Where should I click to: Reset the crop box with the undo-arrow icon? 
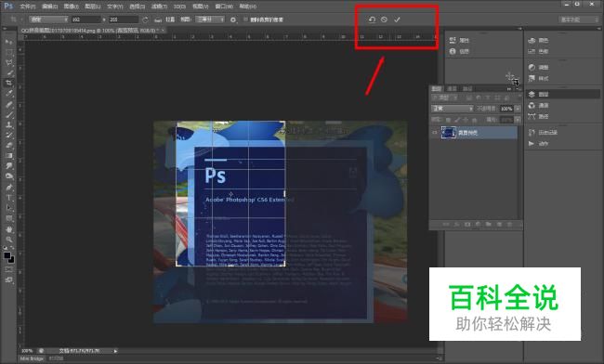pos(372,19)
